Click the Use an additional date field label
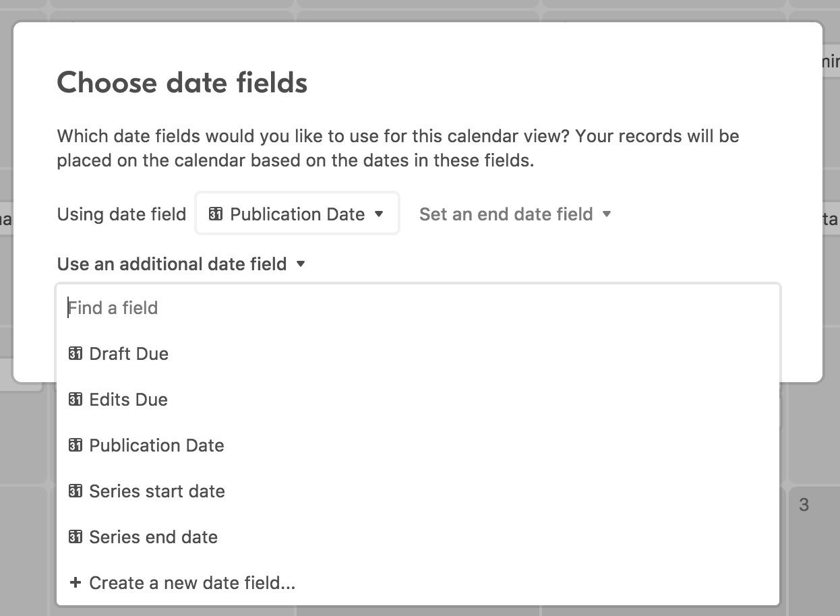 coord(172,264)
